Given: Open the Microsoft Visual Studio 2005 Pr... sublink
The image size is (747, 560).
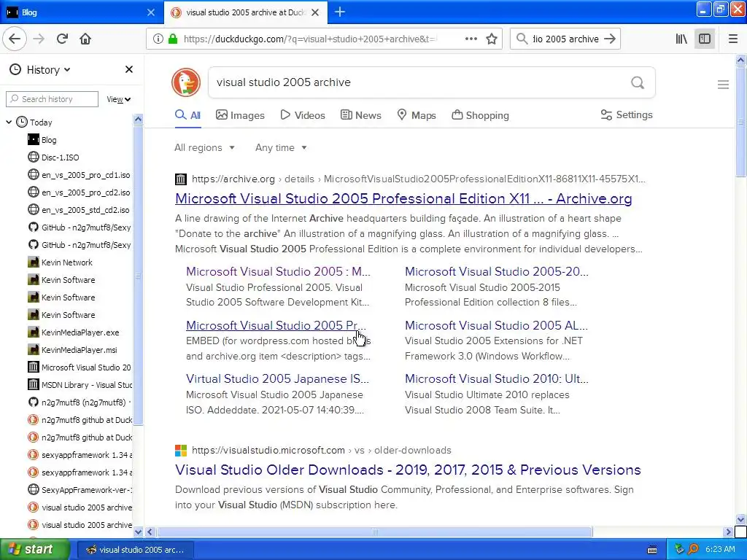Looking at the screenshot, I should 276,325.
